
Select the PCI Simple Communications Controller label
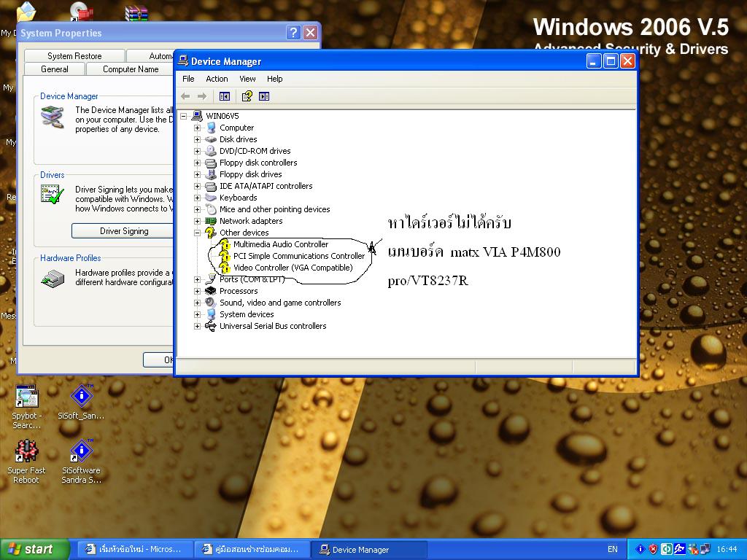tap(299, 256)
